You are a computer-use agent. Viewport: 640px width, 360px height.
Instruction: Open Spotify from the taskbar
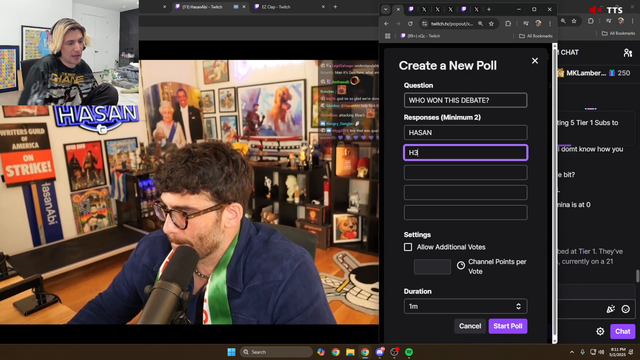click(409, 352)
